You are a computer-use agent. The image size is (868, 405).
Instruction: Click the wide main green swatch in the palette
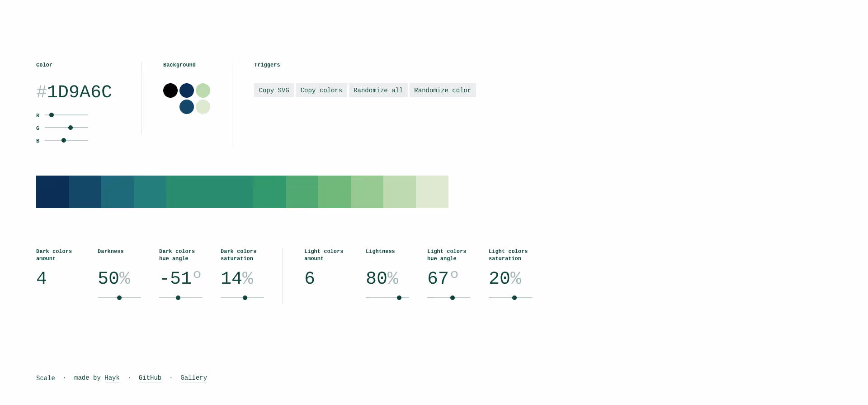coord(210,192)
